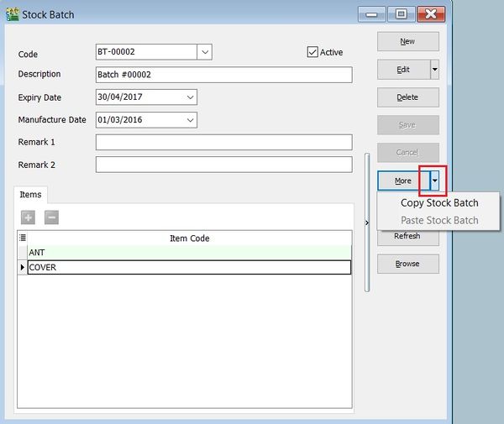Expand the Expiry Date picker
The height and width of the screenshot is (424, 504).
coord(190,97)
